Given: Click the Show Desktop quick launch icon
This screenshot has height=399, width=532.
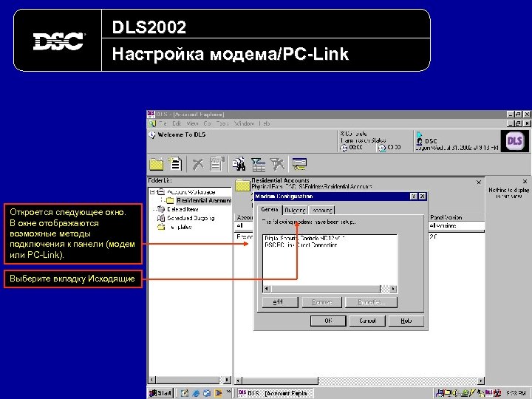Looking at the screenshot, I should coord(185,393).
